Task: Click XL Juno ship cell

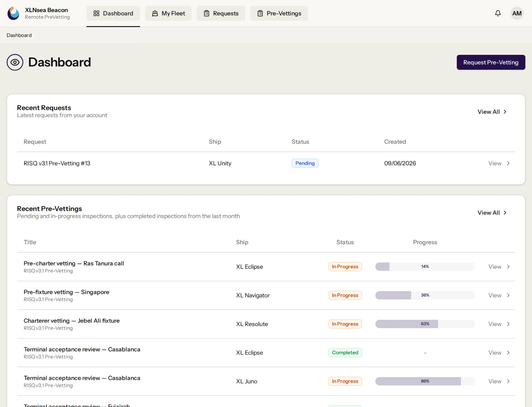Action: coord(247,381)
